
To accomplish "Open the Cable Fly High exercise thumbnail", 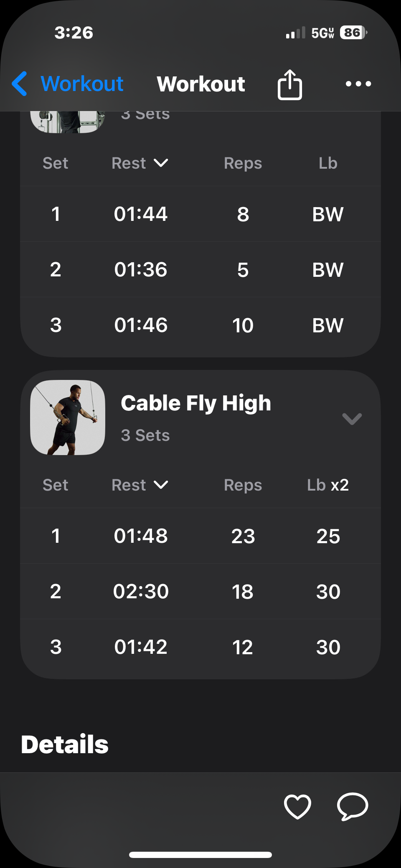I will [68, 418].
